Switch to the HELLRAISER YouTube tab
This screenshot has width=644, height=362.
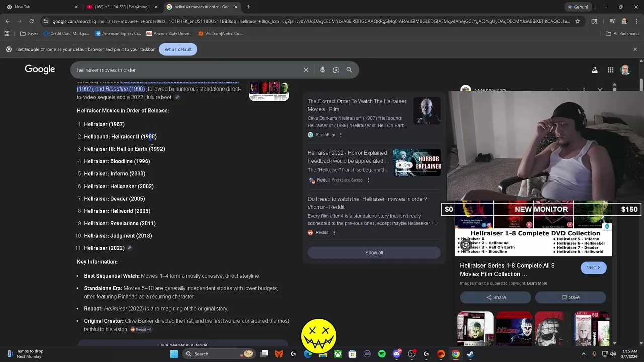click(x=121, y=7)
